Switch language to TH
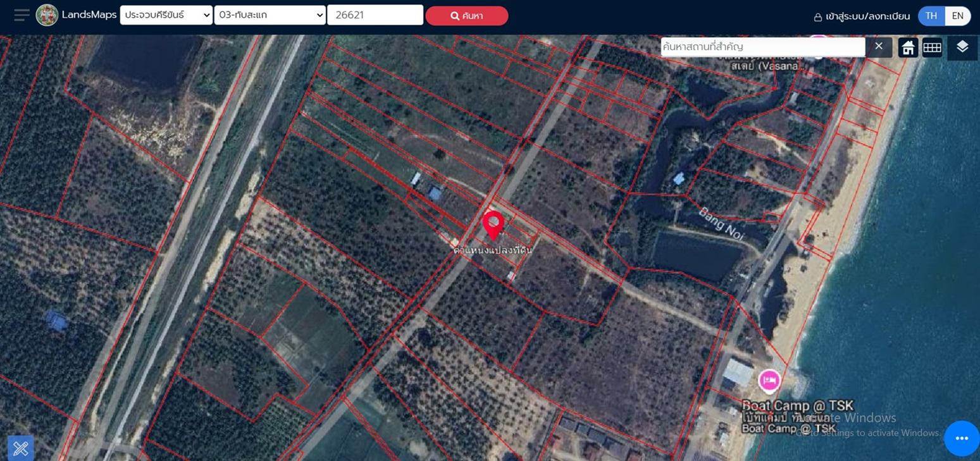 pyautogui.click(x=931, y=16)
